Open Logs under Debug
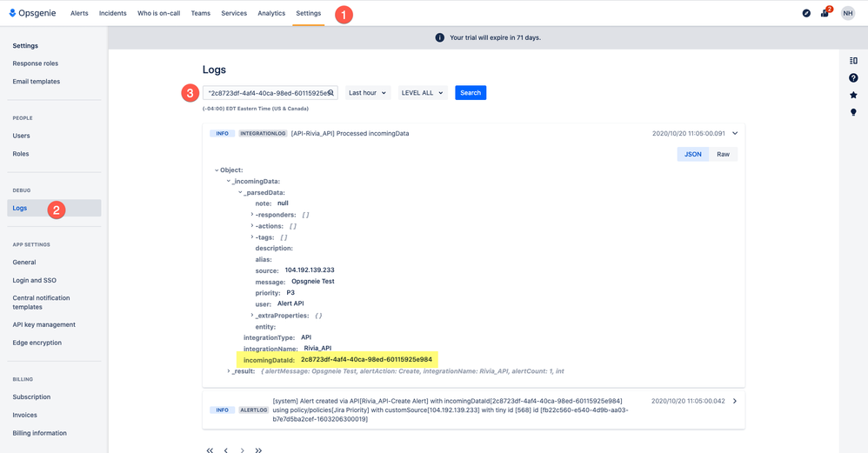Screen dimensions: 868x453 pos(54,208)
